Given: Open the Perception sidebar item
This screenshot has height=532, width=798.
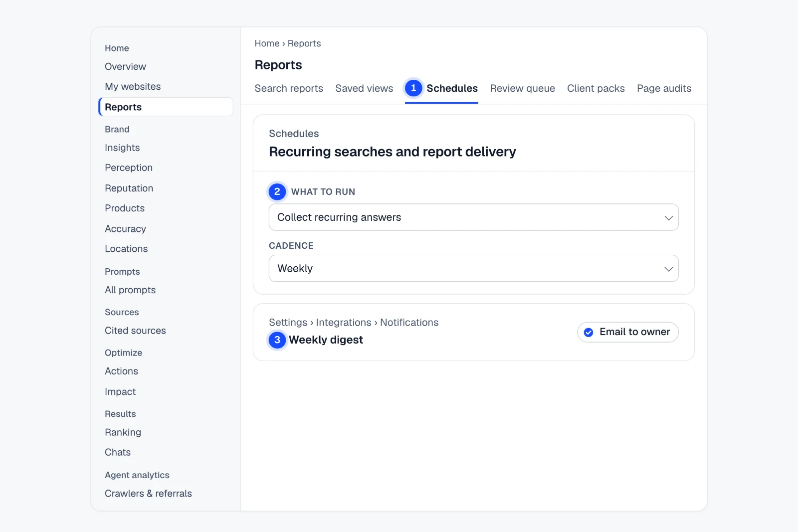Looking at the screenshot, I should point(129,168).
